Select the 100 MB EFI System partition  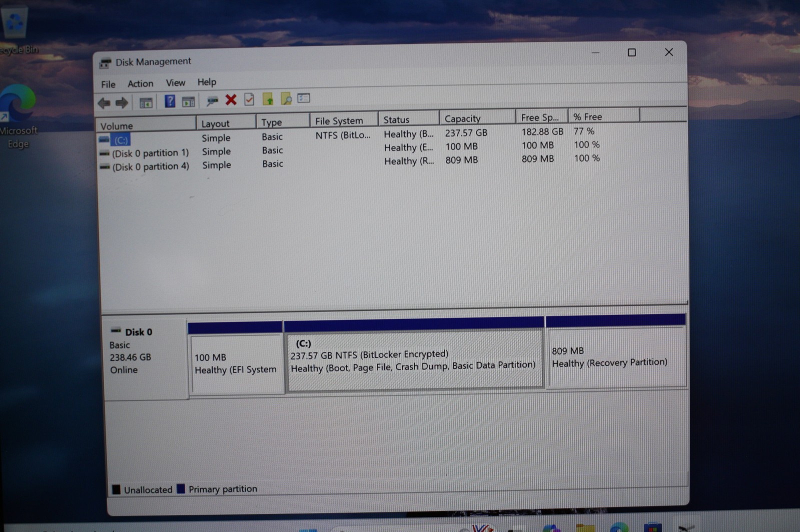[x=236, y=358]
